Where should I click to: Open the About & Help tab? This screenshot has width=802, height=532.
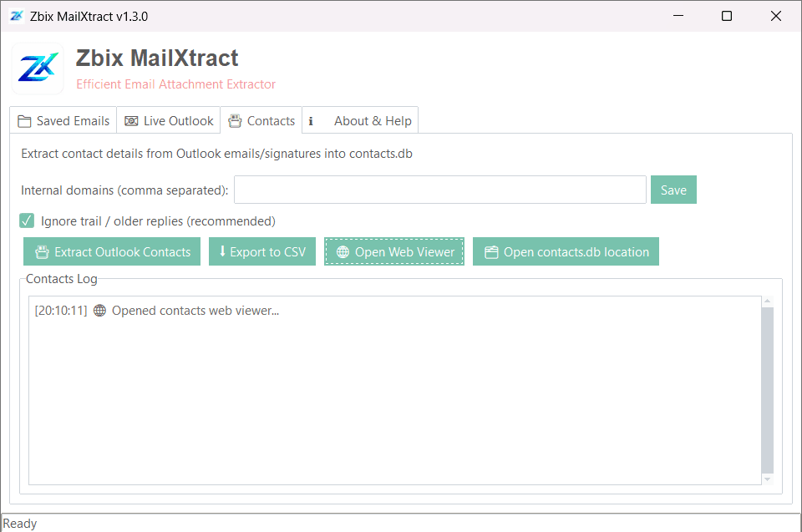click(360, 121)
